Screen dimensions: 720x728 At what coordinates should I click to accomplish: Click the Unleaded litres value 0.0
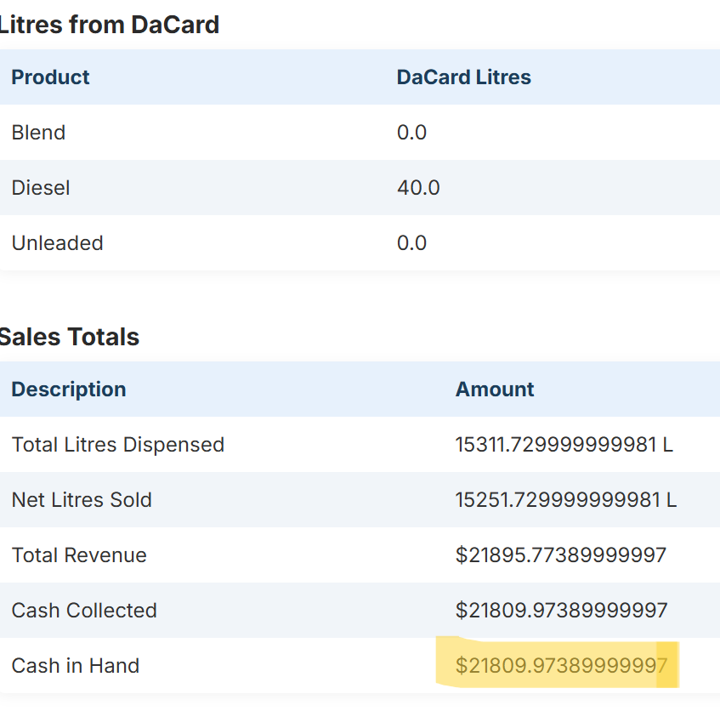411,243
